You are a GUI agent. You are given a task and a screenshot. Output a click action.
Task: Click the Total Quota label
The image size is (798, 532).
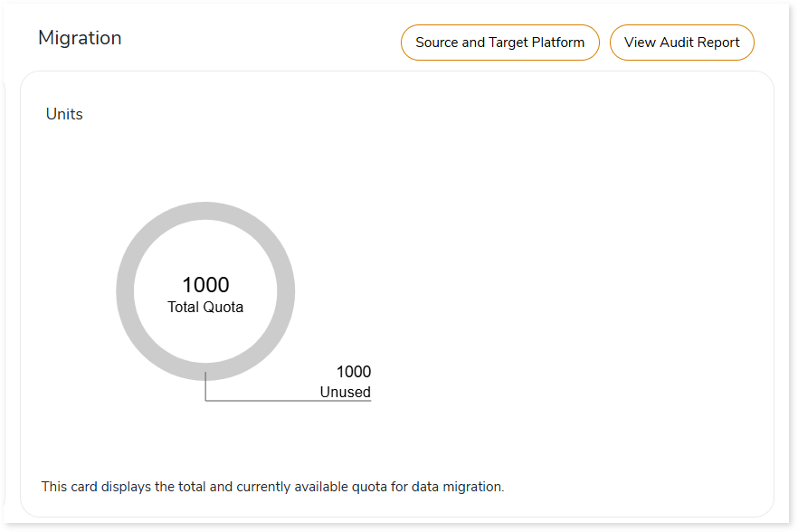[205, 307]
